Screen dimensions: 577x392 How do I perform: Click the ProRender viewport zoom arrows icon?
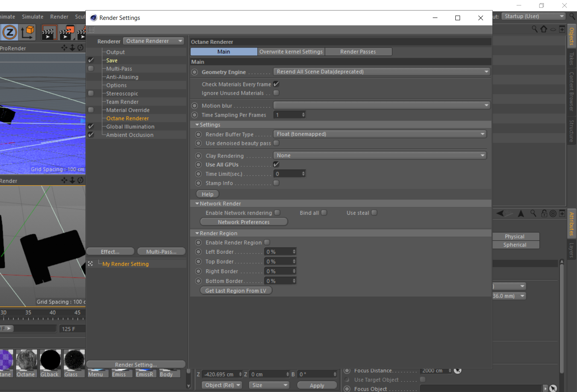coord(72,48)
